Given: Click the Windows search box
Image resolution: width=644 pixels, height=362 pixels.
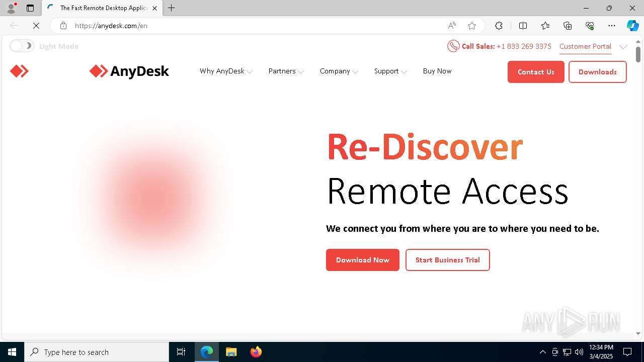Looking at the screenshot, I should (97, 352).
